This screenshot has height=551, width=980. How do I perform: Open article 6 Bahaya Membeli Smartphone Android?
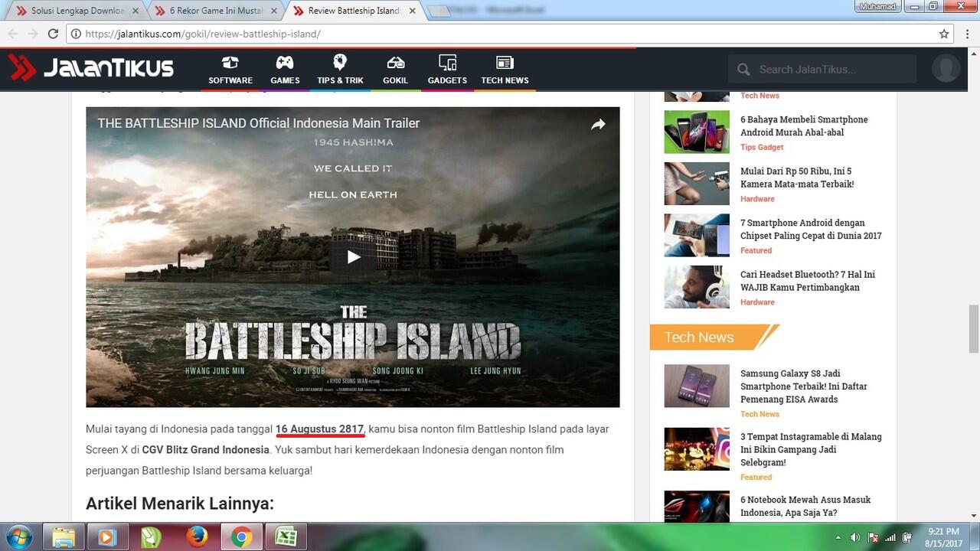804,126
